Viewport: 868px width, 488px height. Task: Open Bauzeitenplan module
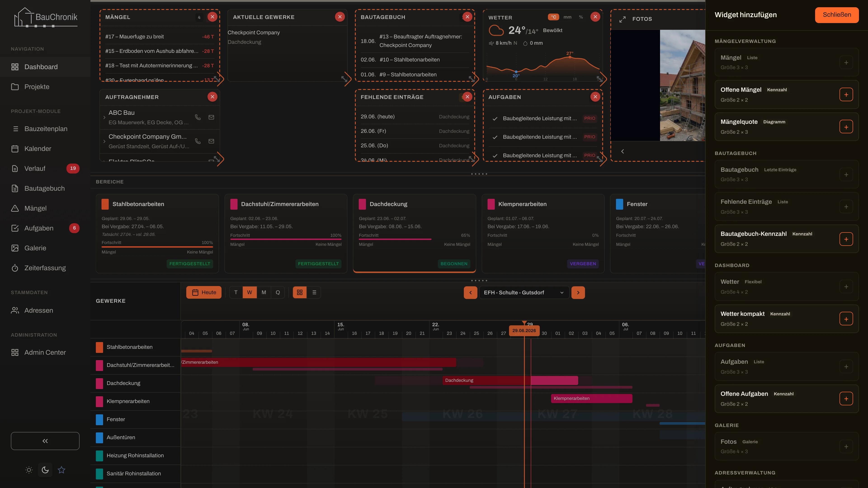pyautogui.click(x=45, y=129)
